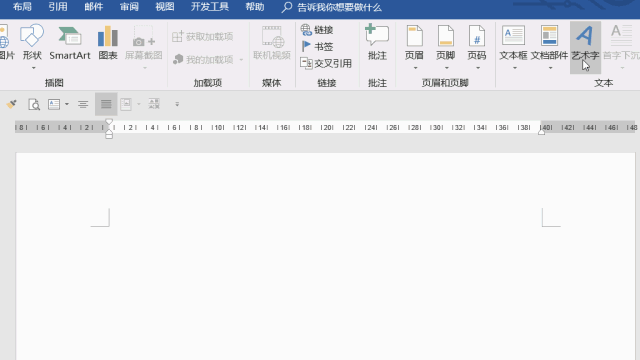Insert a cross-reference via 交叉引用
Viewport: 640px width, 360px height.
coord(326,63)
